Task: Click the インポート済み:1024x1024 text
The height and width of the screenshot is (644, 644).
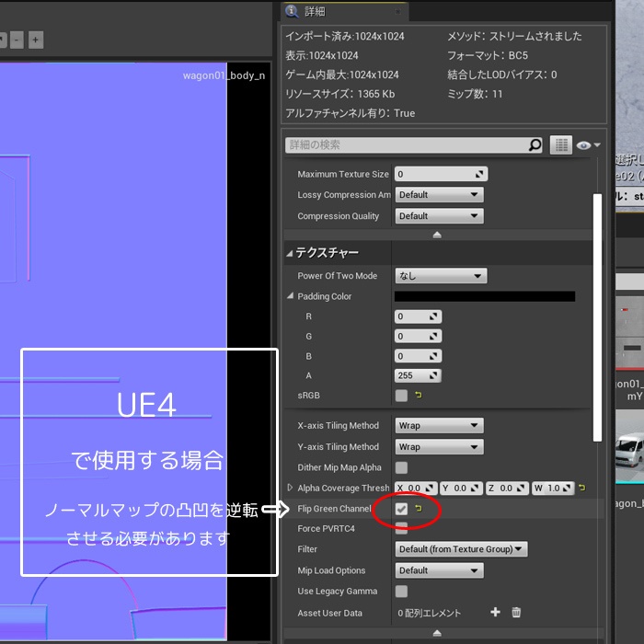Action: click(x=345, y=36)
